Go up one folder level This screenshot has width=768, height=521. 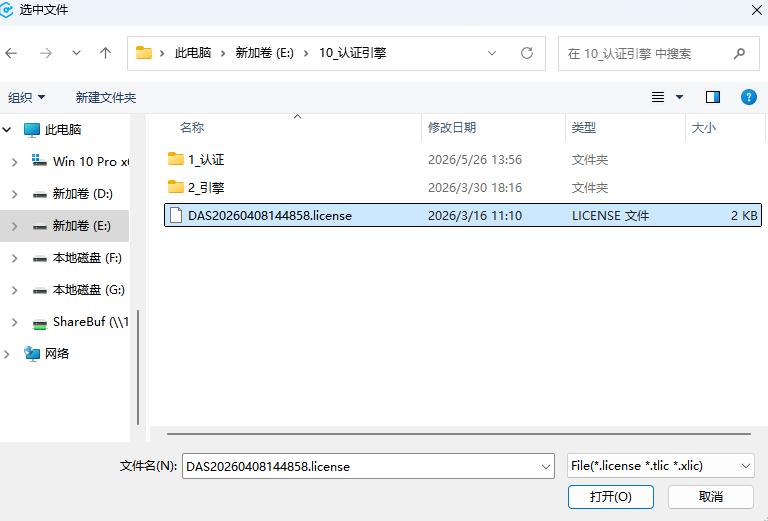105,53
